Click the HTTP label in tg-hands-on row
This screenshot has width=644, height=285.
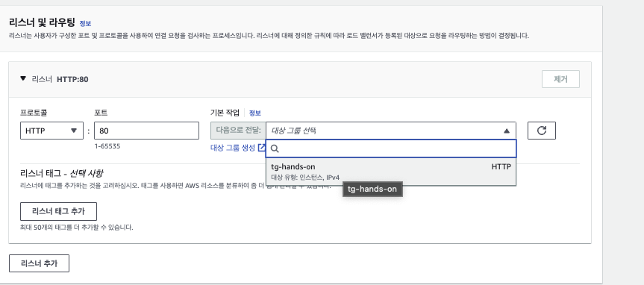(x=501, y=166)
